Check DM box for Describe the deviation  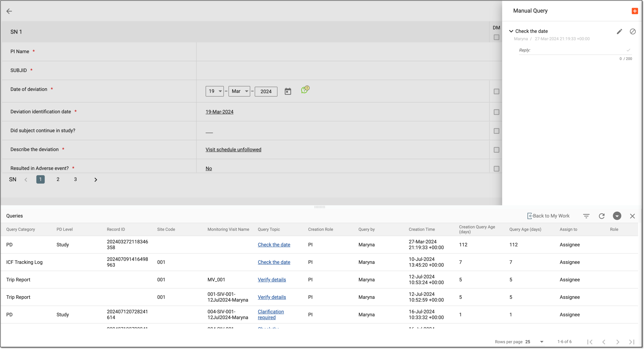[496, 150]
